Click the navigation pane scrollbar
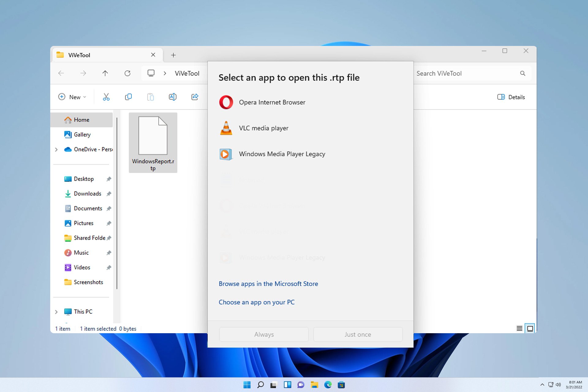Viewport: 588px width, 392px height. click(117, 204)
